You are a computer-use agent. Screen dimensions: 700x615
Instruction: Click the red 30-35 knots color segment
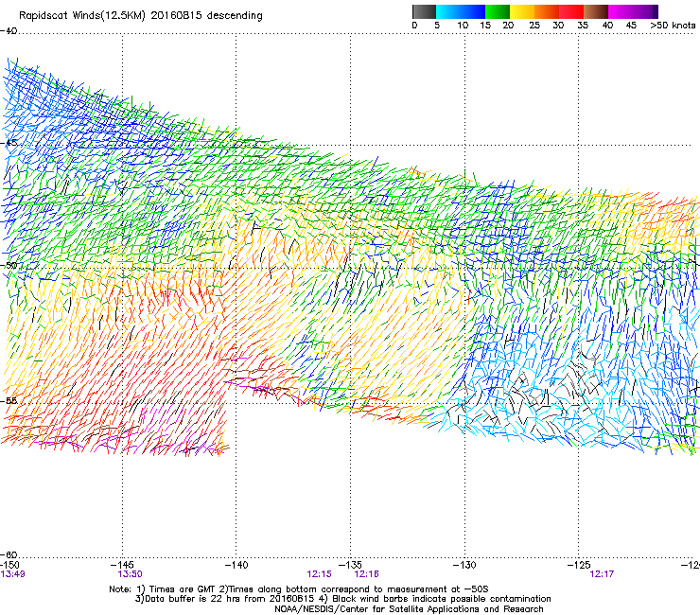(x=571, y=11)
